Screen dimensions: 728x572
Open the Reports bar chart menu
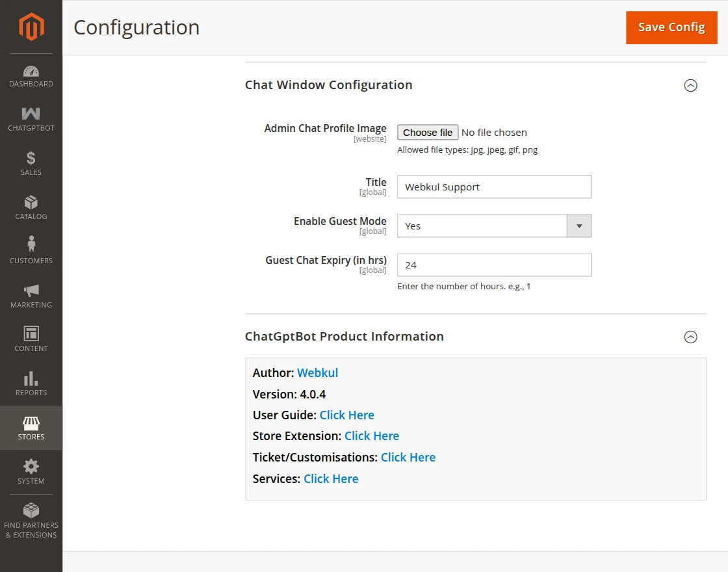[31, 383]
